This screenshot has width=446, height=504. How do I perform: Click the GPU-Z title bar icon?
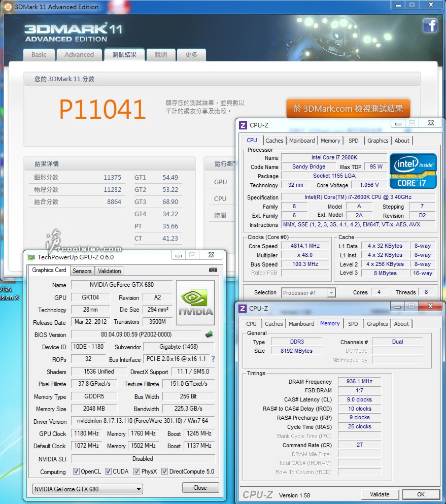coord(31,257)
